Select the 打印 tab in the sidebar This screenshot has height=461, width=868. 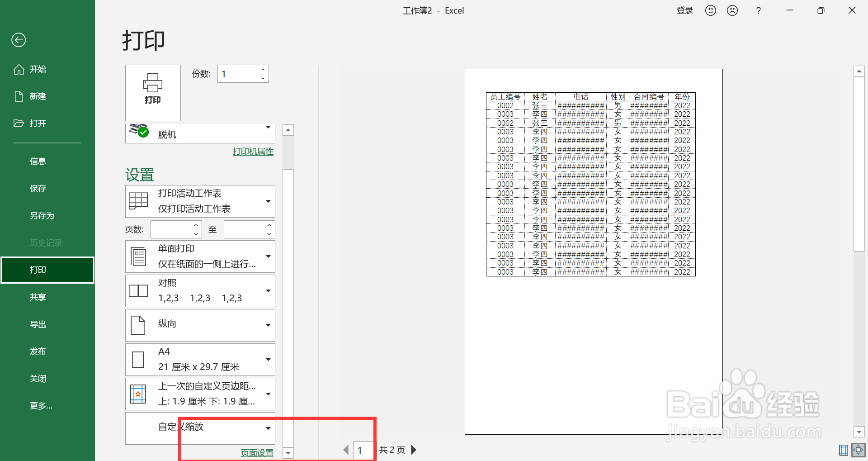[x=47, y=270]
